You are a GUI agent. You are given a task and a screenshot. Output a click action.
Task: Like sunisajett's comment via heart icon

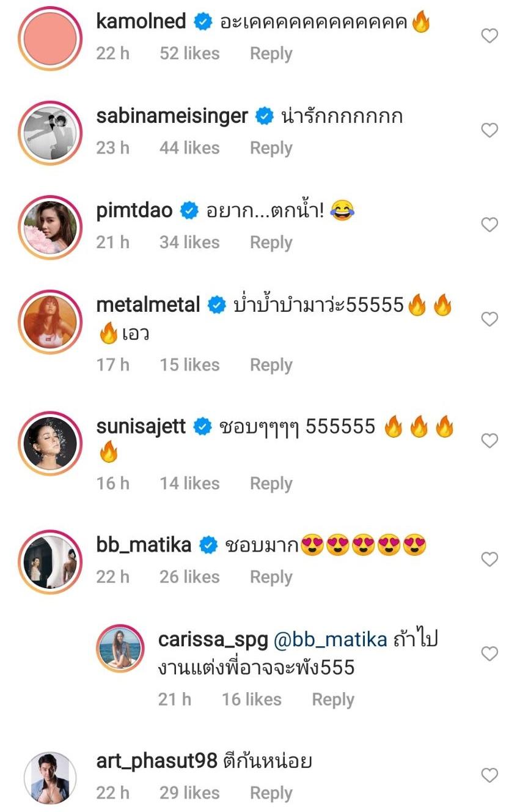pos(489,441)
